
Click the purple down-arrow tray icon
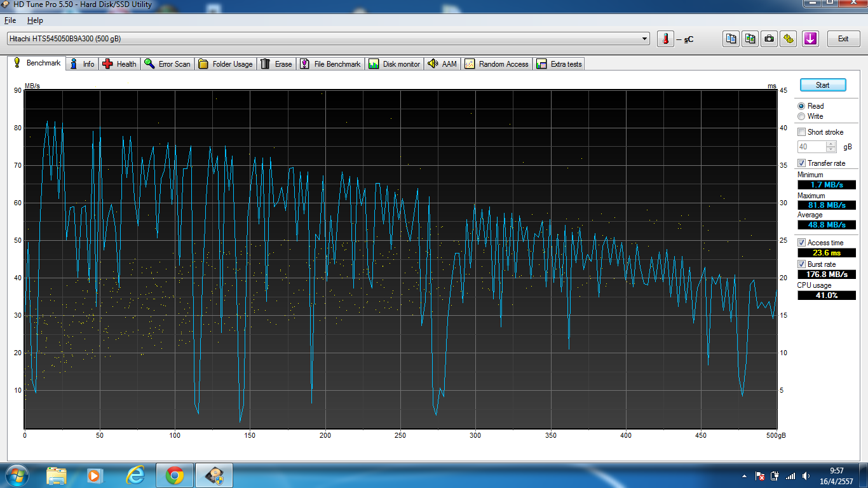pos(810,39)
